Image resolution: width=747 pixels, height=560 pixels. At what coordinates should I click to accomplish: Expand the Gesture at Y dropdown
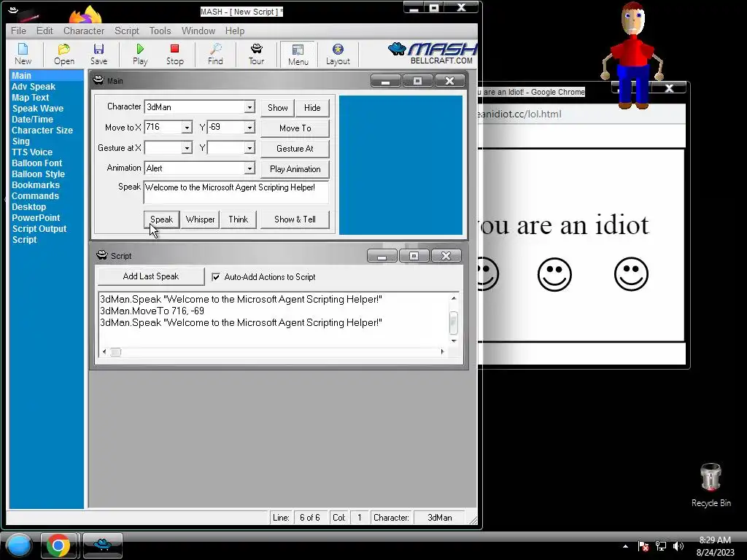pyautogui.click(x=249, y=148)
